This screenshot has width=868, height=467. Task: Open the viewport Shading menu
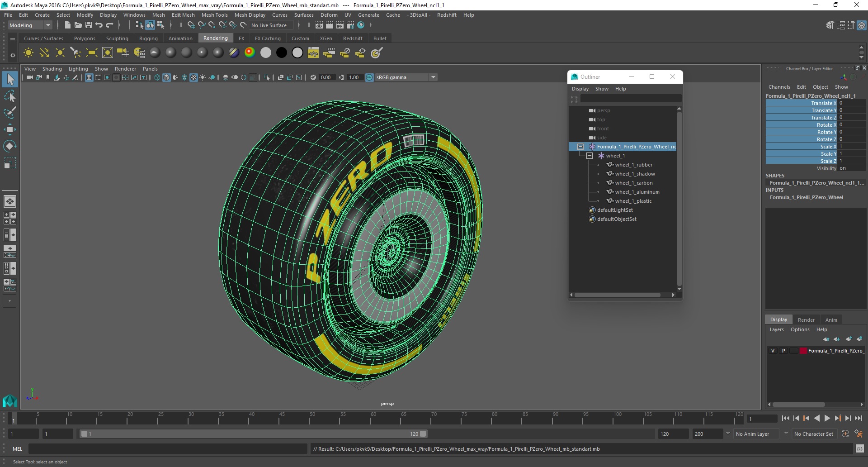tap(52, 69)
